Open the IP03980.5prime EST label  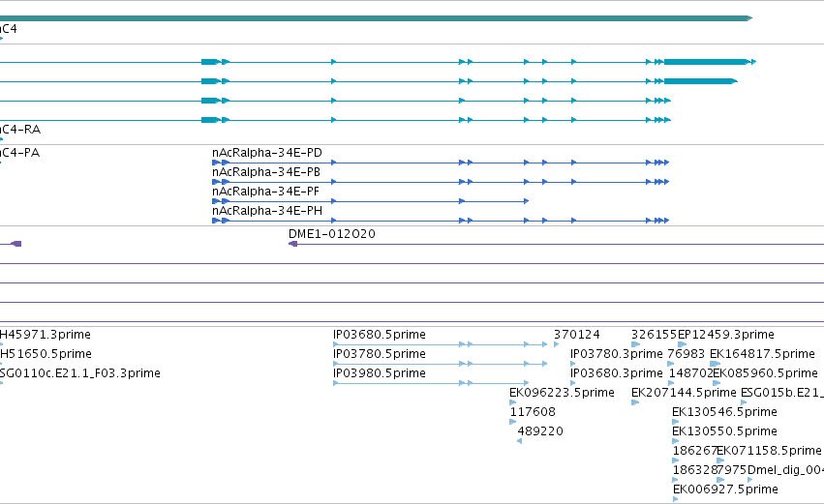coord(380,373)
